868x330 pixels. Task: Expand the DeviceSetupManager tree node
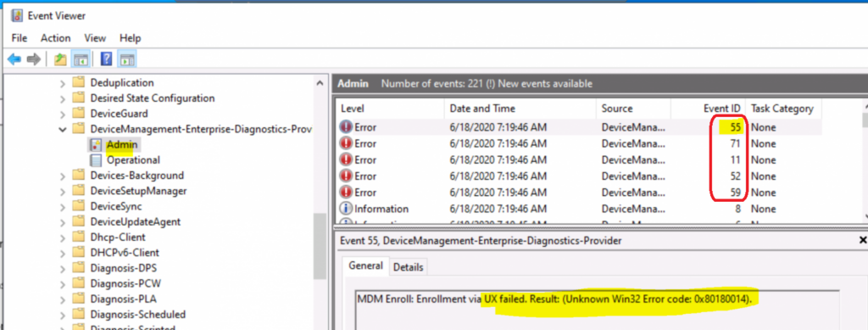coord(62,191)
